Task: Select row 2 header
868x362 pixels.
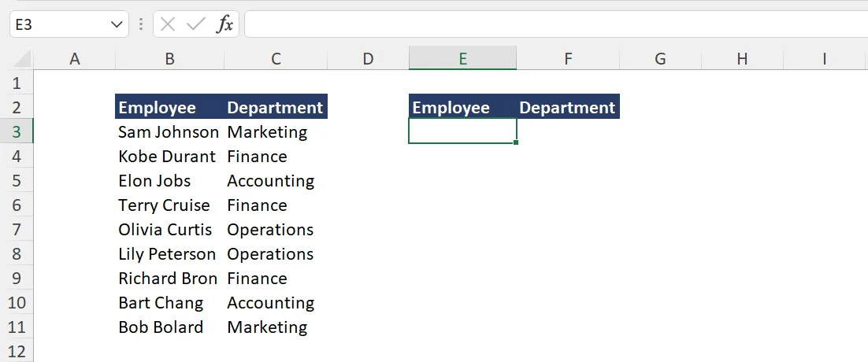Action: (x=17, y=107)
